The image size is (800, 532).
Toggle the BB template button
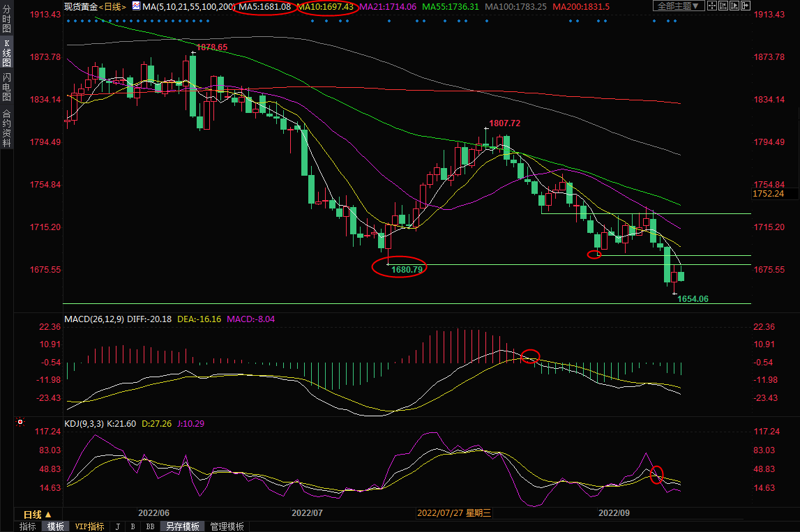tap(150, 526)
